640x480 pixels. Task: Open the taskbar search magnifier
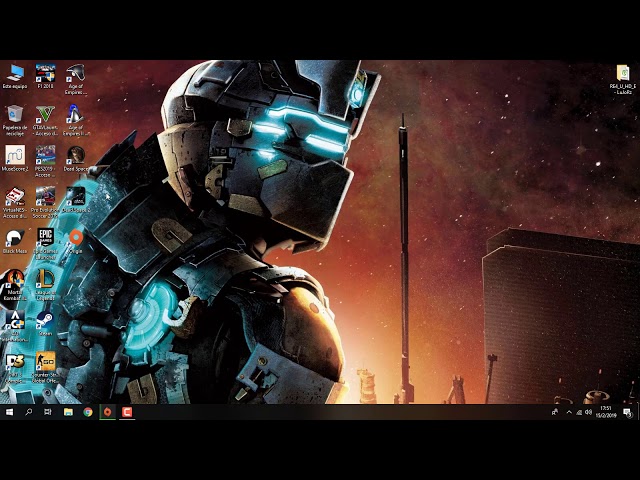click(x=29, y=412)
